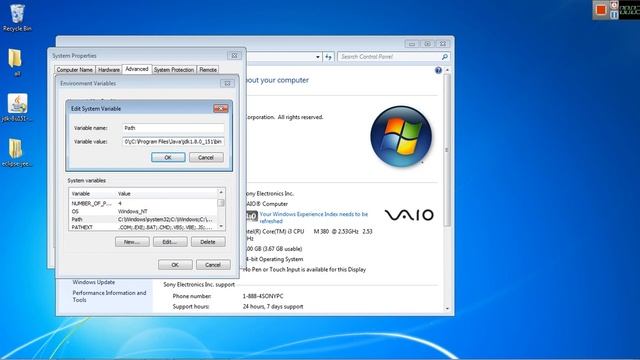This screenshot has height=360, width=640.
Task: Click the Control Panel scrollbar up arrow
Action: click(447, 71)
